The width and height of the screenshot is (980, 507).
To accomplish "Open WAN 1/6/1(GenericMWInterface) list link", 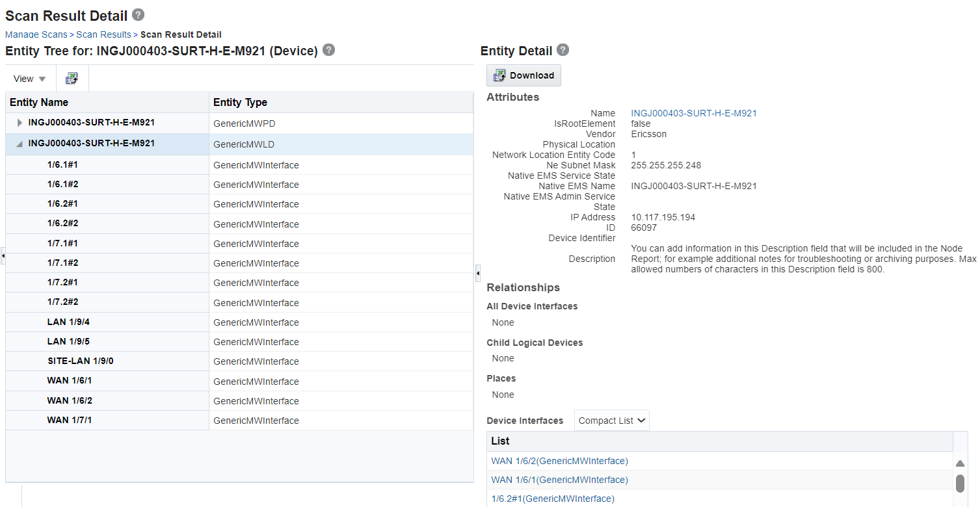I will 559,480.
